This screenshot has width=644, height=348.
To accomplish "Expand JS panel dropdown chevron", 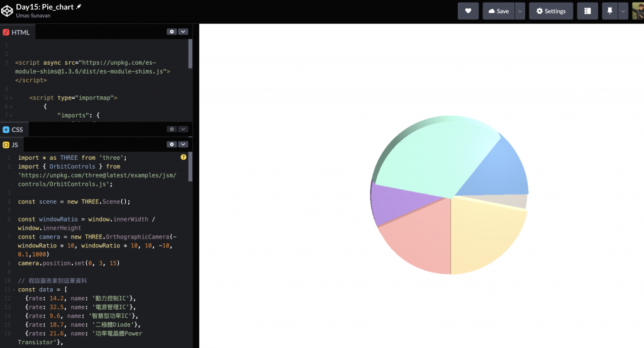I will click(x=183, y=144).
